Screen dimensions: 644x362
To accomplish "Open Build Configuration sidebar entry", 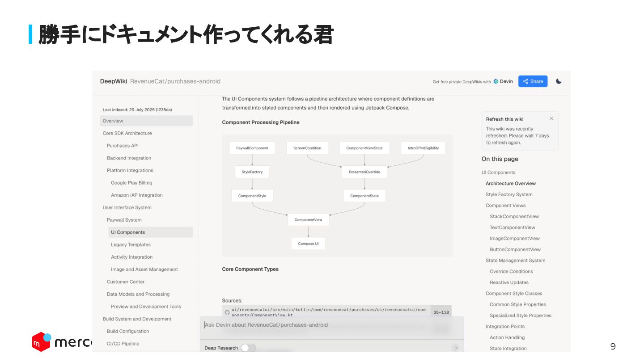I will pyautogui.click(x=128, y=331).
